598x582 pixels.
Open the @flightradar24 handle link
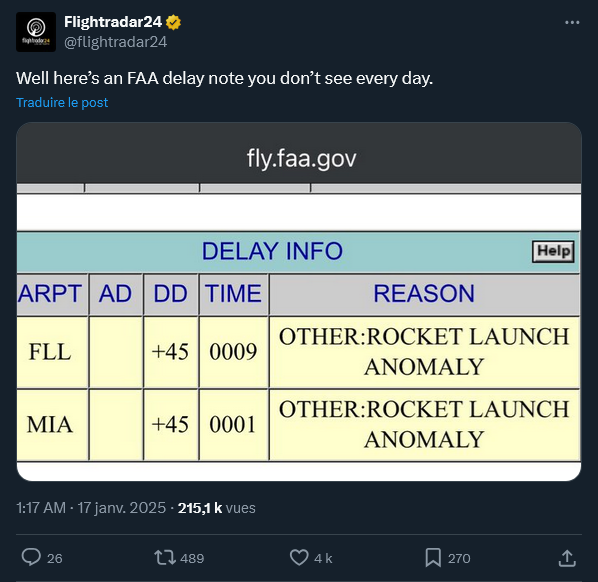click(116, 42)
